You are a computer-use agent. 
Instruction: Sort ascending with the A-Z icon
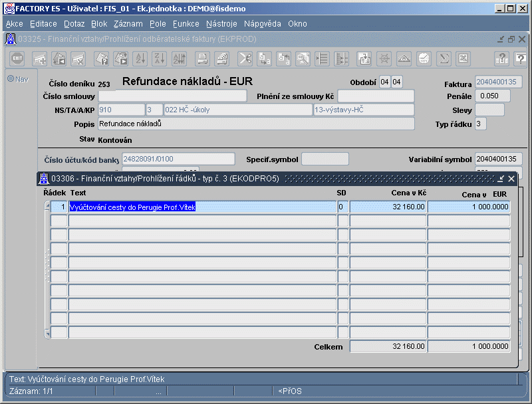[140, 59]
